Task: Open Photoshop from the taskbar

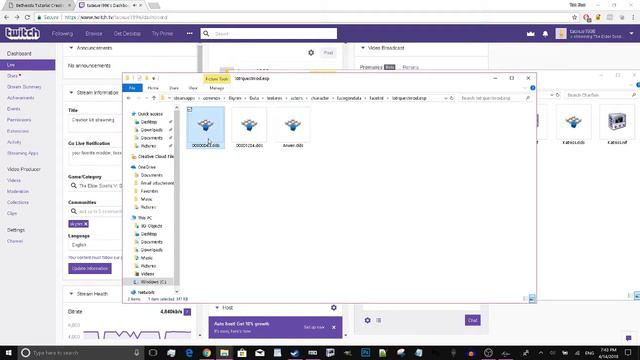Action: [x=365, y=353]
